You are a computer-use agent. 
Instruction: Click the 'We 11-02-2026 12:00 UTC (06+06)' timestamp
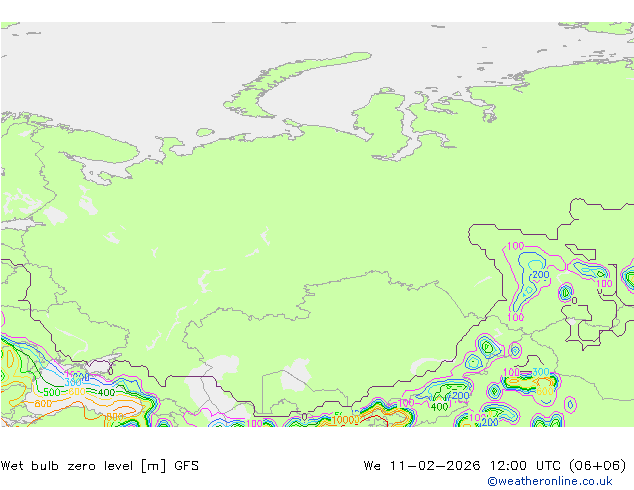click(x=495, y=466)
